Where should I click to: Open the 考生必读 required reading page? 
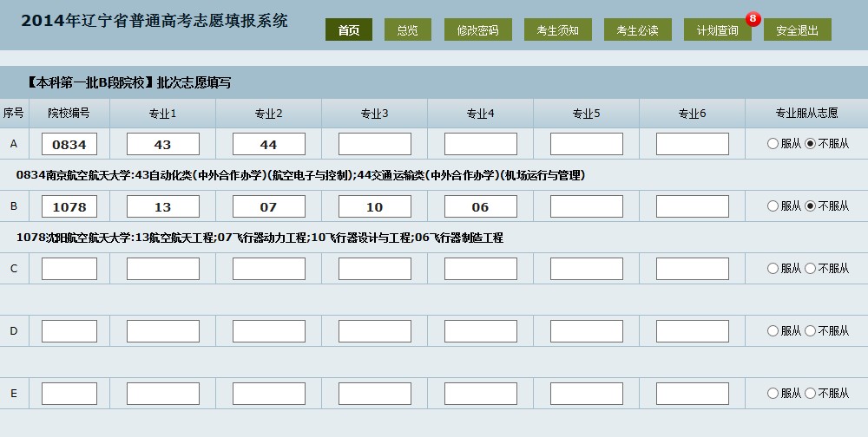click(637, 30)
